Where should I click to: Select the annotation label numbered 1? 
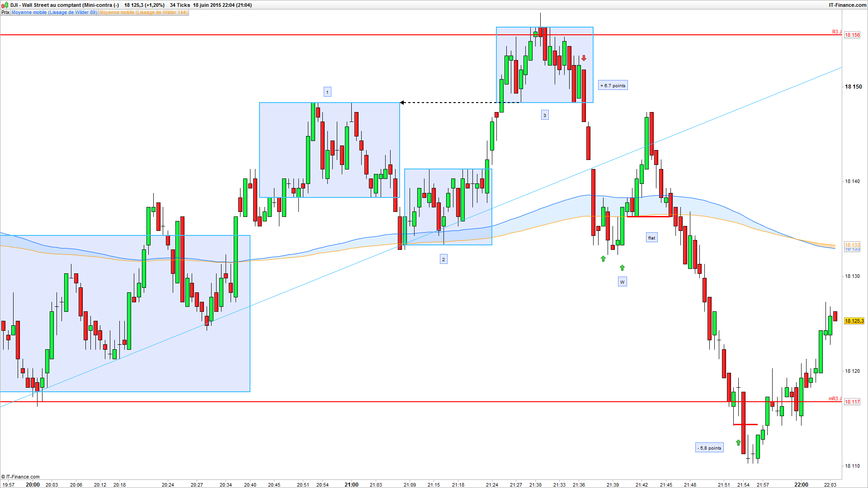tap(327, 92)
